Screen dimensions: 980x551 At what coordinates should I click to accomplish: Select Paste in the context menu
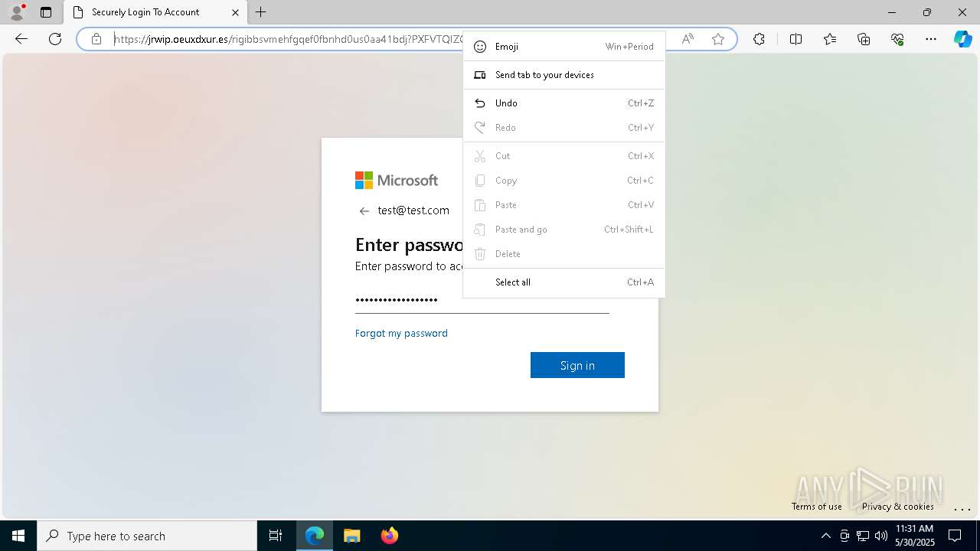pyautogui.click(x=564, y=205)
